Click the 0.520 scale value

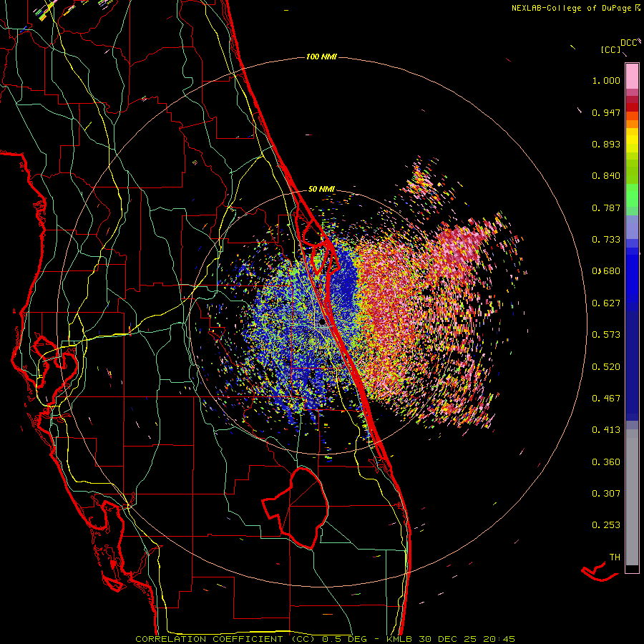pos(606,367)
